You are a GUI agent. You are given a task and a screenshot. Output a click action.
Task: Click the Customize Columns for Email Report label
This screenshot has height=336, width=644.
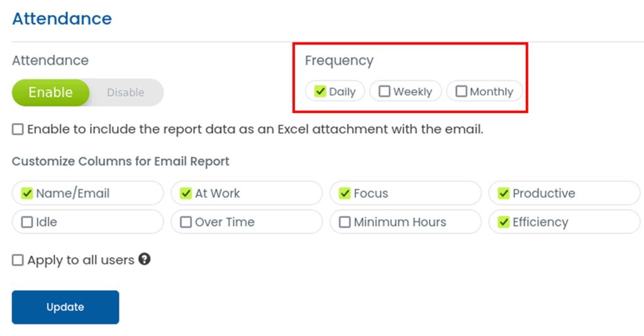pyautogui.click(x=120, y=161)
